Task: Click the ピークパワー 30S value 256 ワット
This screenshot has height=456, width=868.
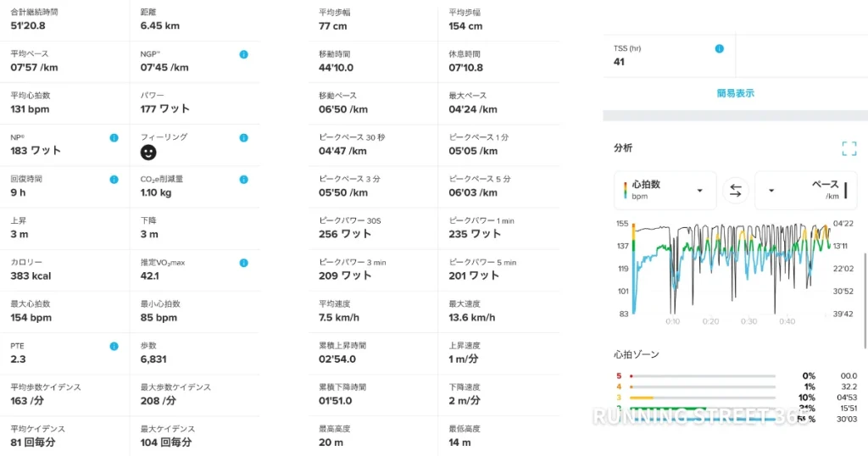Action: click(345, 234)
